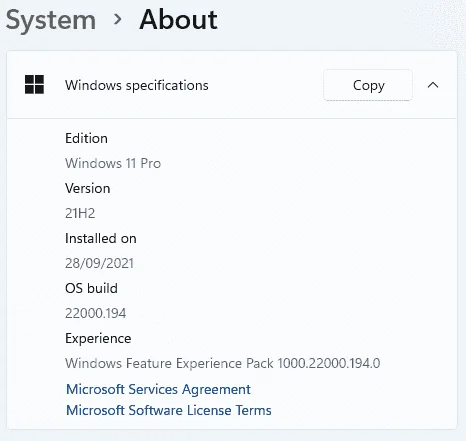Select the Windows Feature Experience Pack value

[x=223, y=363]
